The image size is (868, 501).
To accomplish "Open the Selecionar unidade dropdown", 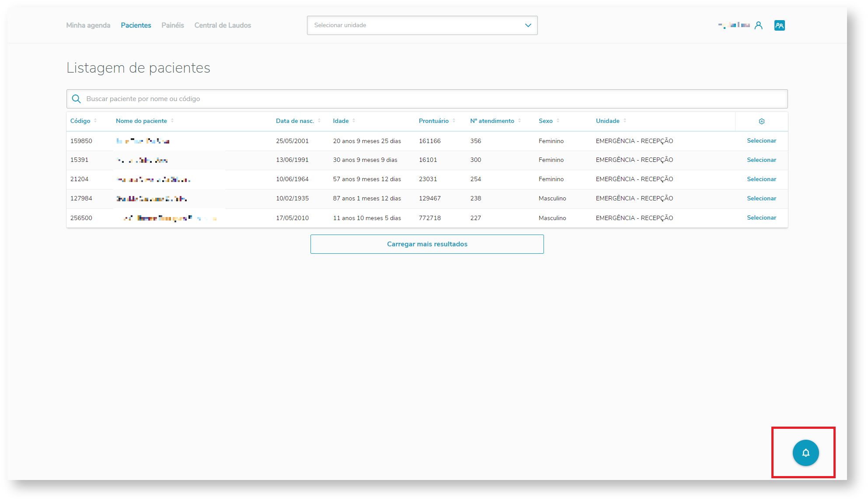I will 415,25.
